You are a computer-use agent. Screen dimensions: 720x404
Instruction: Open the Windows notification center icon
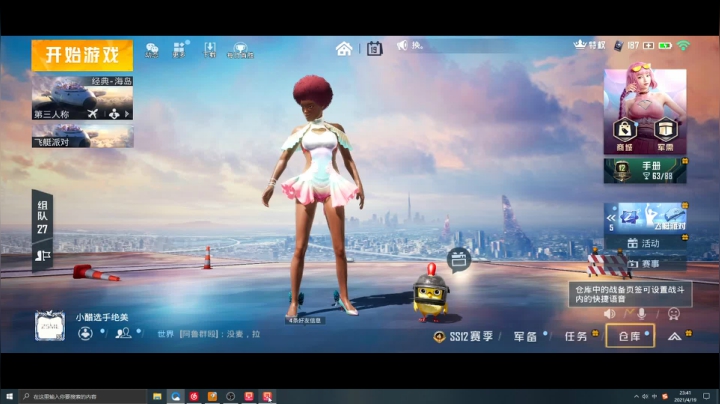point(707,396)
